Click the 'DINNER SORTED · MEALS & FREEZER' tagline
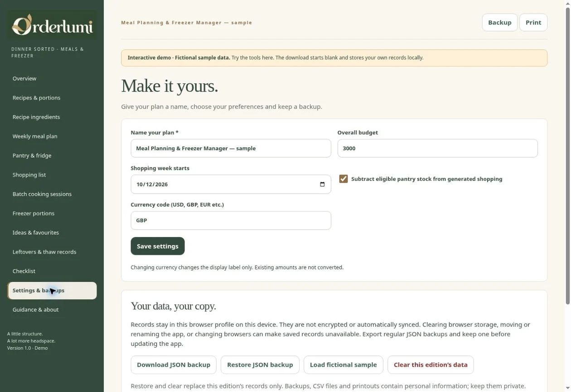This screenshot has width=571, height=392. (48, 53)
